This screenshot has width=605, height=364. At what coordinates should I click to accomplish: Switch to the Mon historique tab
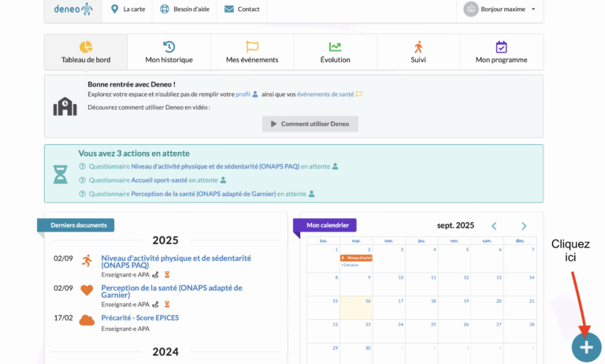click(169, 52)
